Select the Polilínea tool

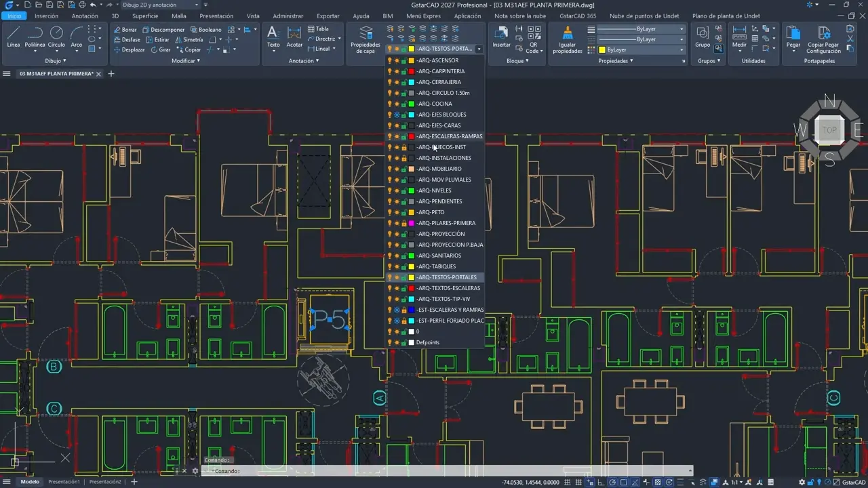35,37
